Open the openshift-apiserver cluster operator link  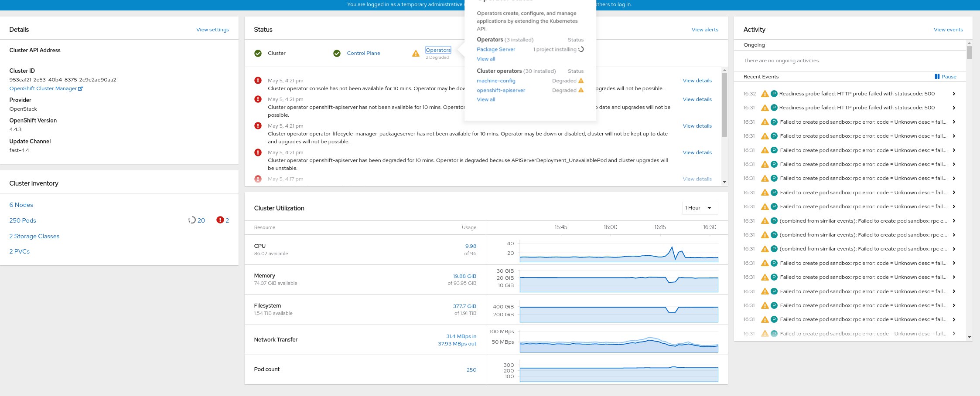click(501, 90)
